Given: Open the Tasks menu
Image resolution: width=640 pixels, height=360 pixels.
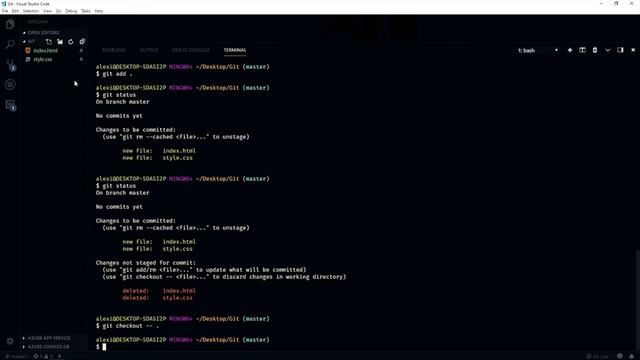Looking at the screenshot, I should (86, 11).
